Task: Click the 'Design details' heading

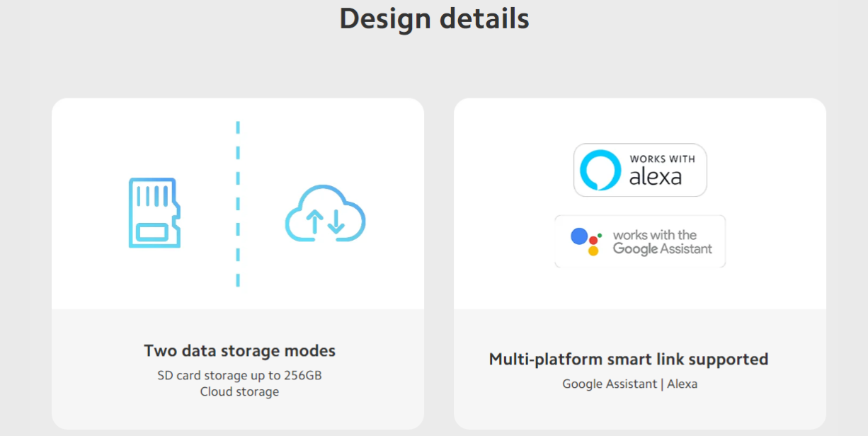Action: 434,18
